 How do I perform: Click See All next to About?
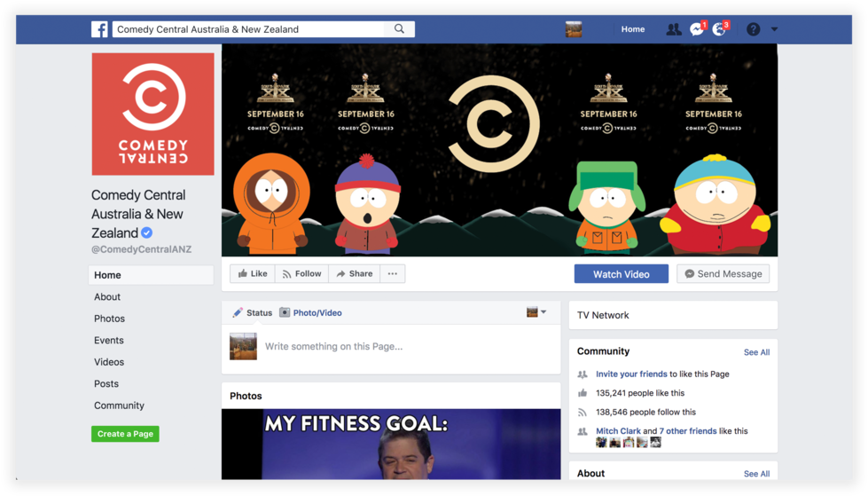[756, 474]
